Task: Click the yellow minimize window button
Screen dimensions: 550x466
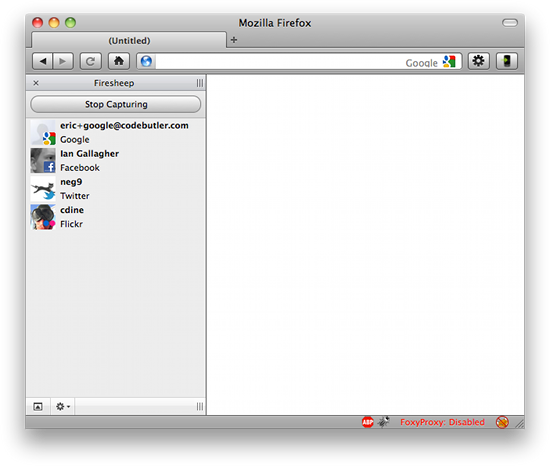Action: pyautogui.click(x=54, y=23)
